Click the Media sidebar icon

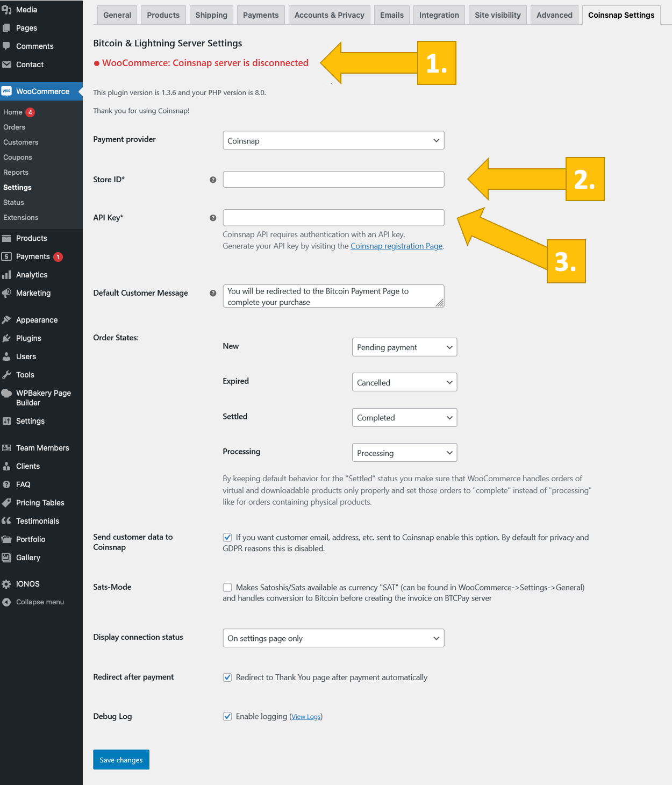click(x=6, y=10)
